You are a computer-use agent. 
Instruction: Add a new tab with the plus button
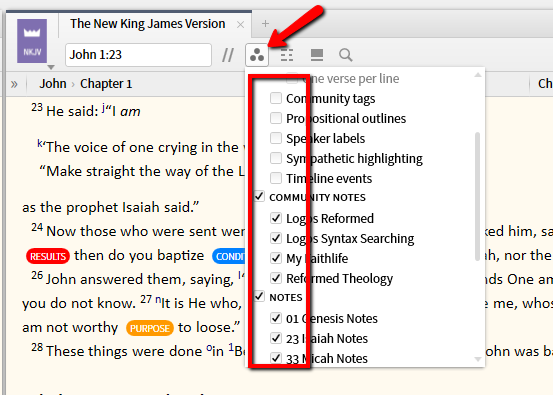[x=266, y=24]
